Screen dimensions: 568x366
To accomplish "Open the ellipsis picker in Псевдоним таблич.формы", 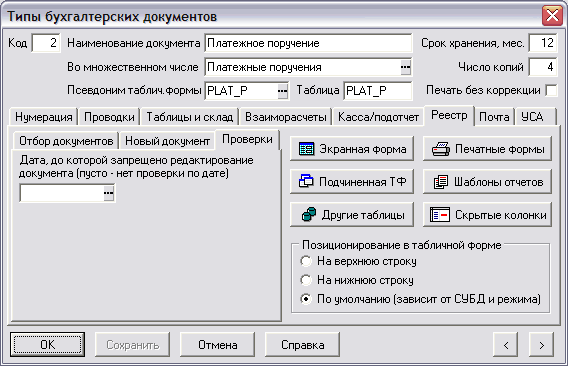I will [x=283, y=91].
